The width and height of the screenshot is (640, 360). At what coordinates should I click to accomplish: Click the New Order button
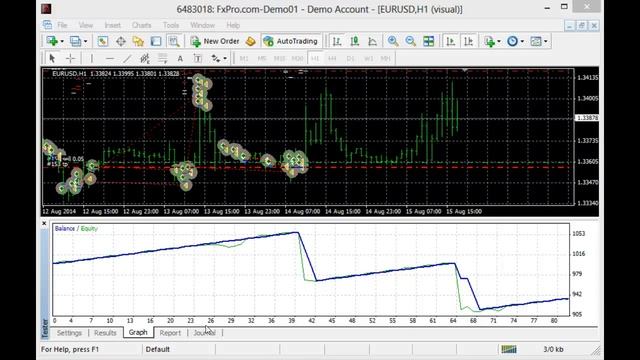coord(215,41)
